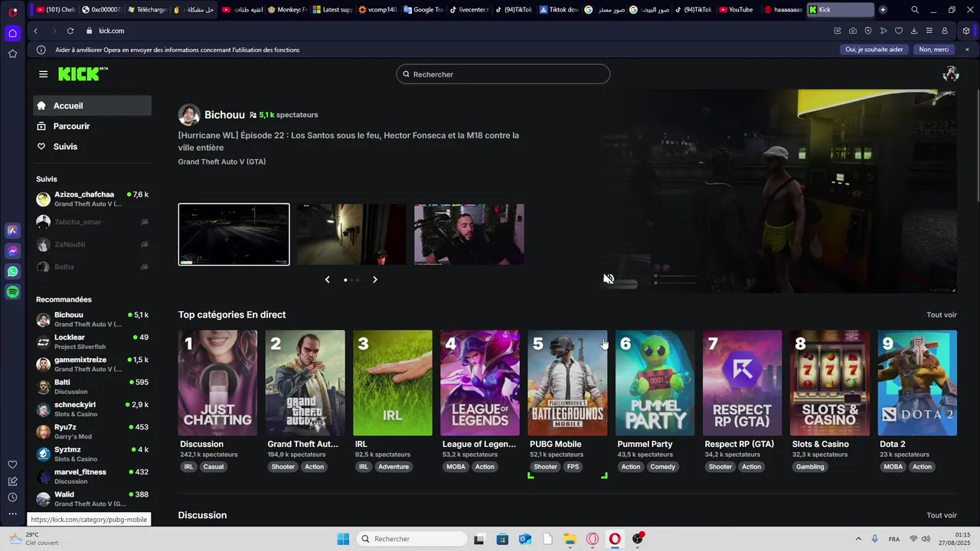
Task: Open Opera downloads icon
Action: click(914, 31)
